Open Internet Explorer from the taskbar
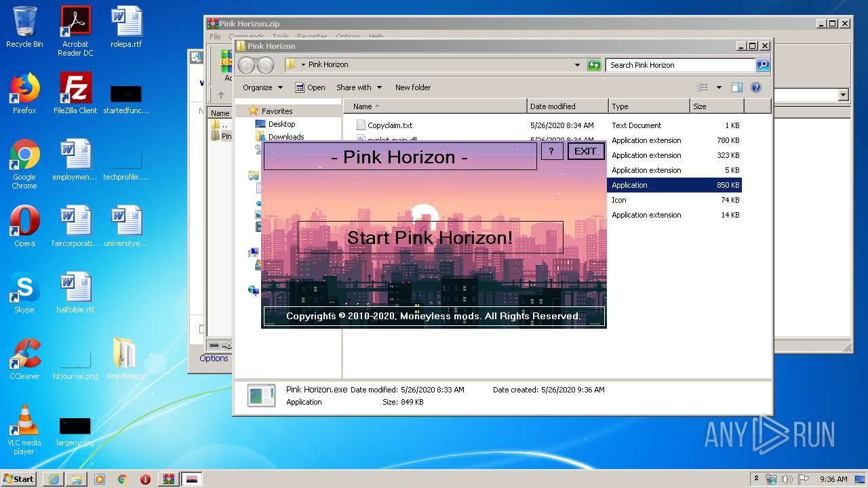The height and width of the screenshot is (488, 868). click(54, 479)
